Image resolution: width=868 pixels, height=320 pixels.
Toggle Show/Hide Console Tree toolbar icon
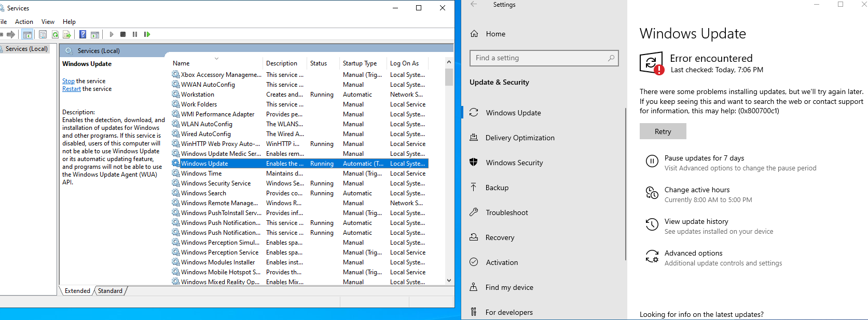click(x=27, y=34)
